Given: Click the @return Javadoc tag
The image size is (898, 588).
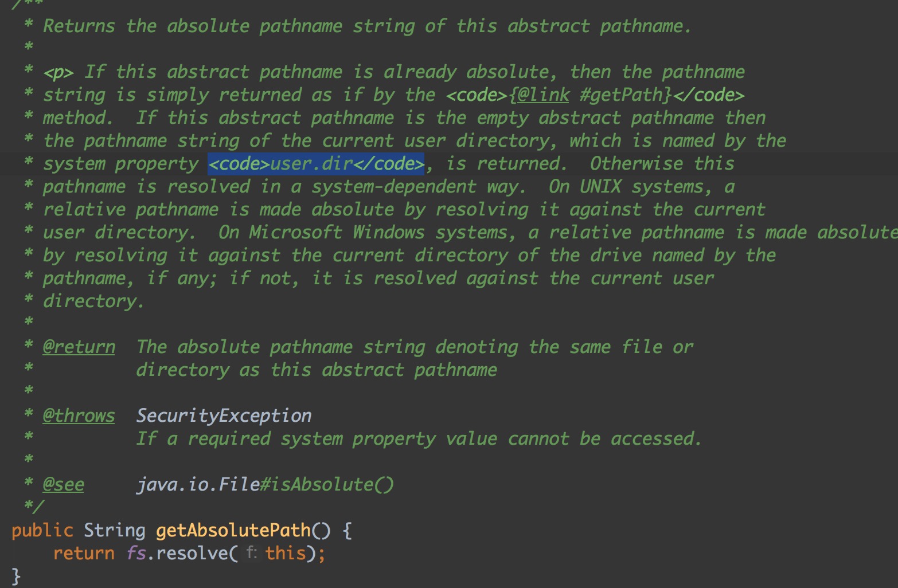Looking at the screenshot, I should point(79,347).
